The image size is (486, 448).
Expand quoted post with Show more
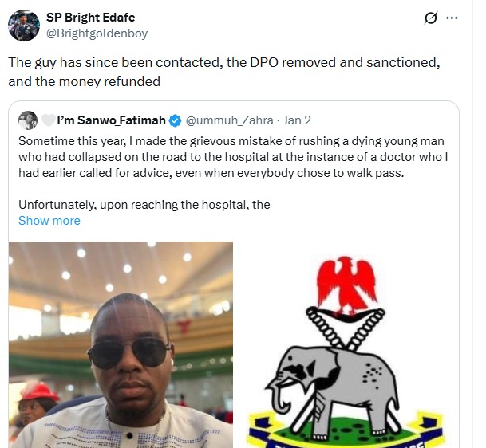click(49, 221)
